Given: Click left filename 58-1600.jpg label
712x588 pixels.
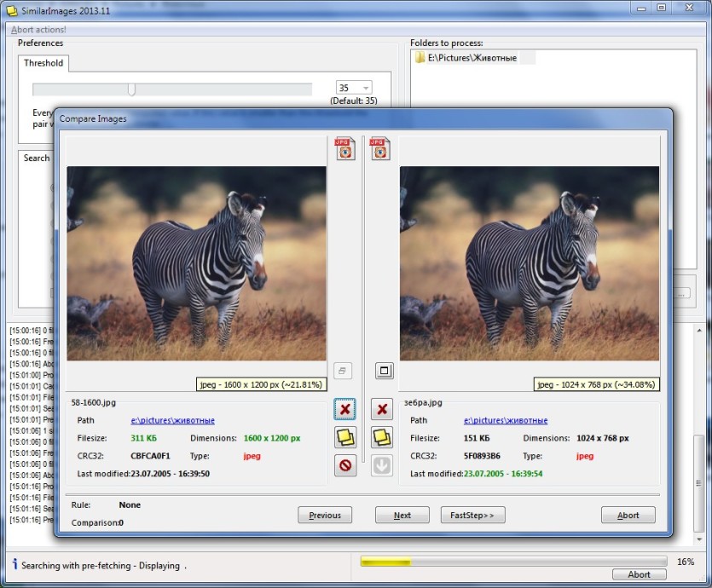Looking at the screenshot, I should 94,402.
